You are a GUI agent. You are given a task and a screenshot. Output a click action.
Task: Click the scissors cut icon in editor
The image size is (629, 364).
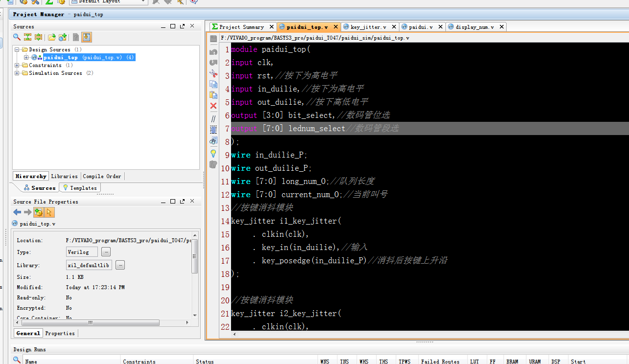coord(213,73)
